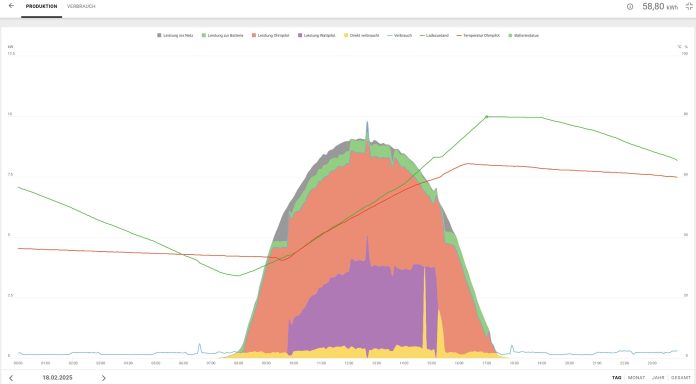The height and width of the screenshot is (384, 696).
Task: Toggle the Temperatur Ohmpilot line in legend
Action: pos(478,35)
